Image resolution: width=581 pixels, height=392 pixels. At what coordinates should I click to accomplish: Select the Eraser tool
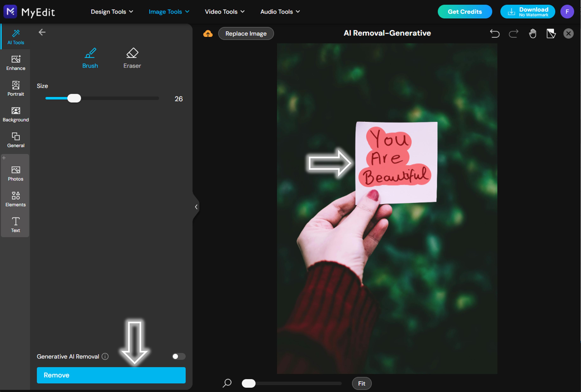132,58
